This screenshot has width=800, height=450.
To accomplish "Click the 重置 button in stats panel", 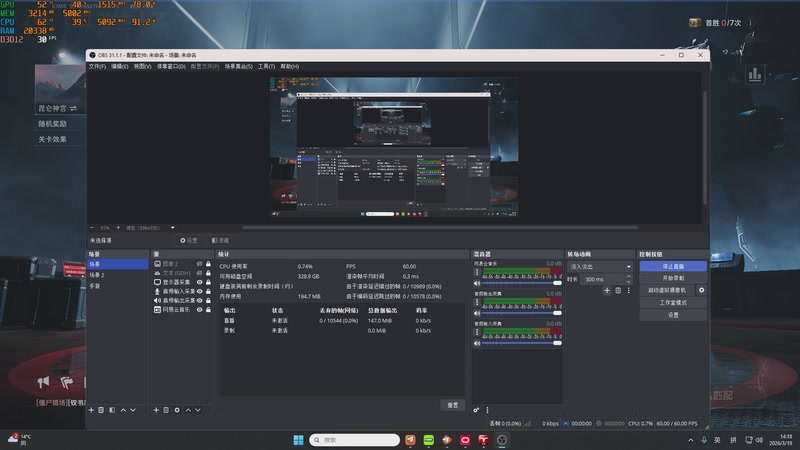I will point(453,405).
